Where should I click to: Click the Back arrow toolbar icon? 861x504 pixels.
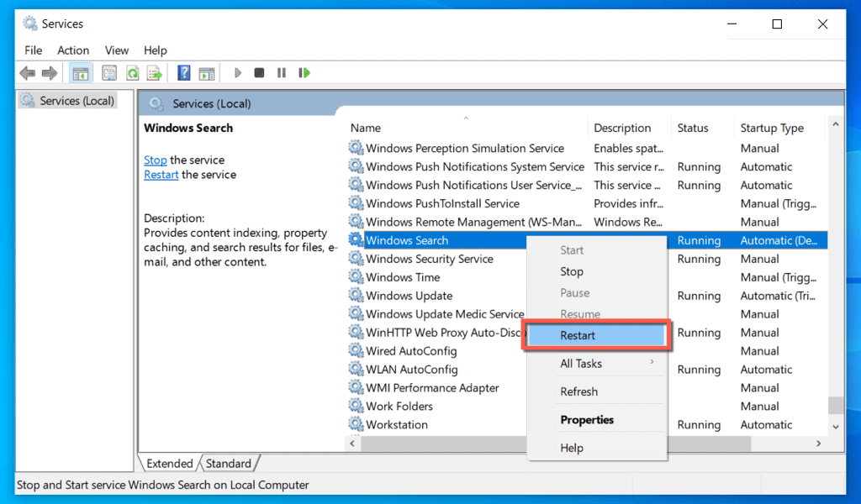pos(28,72)
